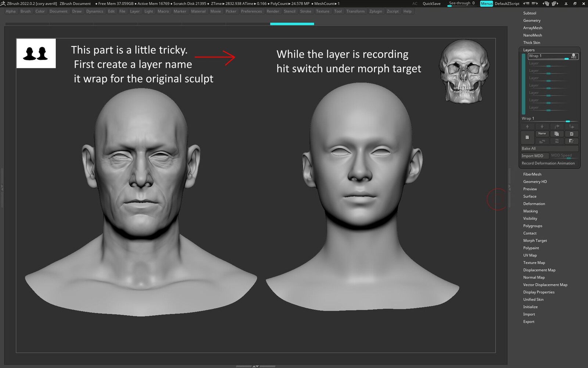The height and width of the screenshot is (368, 588).
Task: Click the duplicate layer icon
Action: point(556,134)
